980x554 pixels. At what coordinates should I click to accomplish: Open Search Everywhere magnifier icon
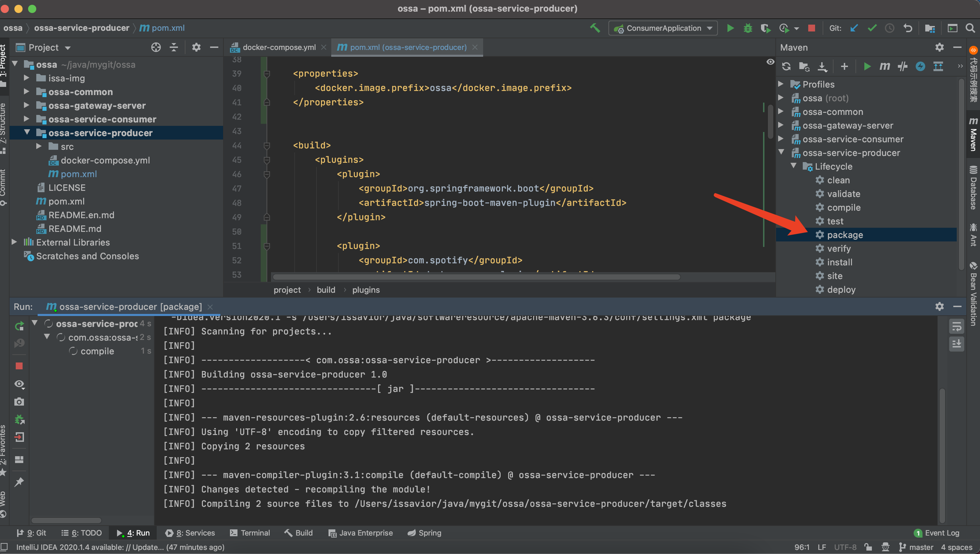tap(970, 28)
